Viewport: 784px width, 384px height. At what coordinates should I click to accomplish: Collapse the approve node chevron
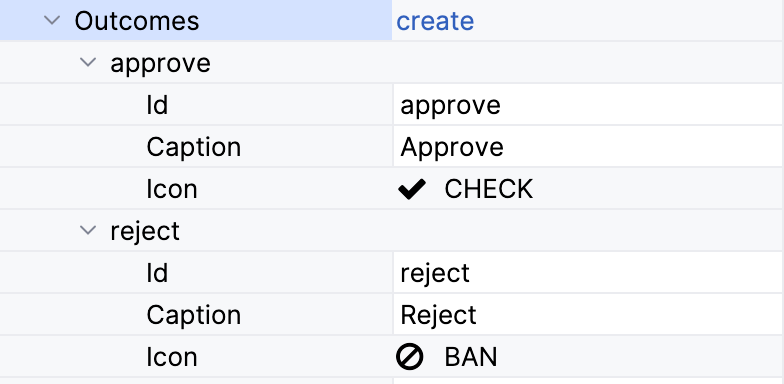[88, 62]
